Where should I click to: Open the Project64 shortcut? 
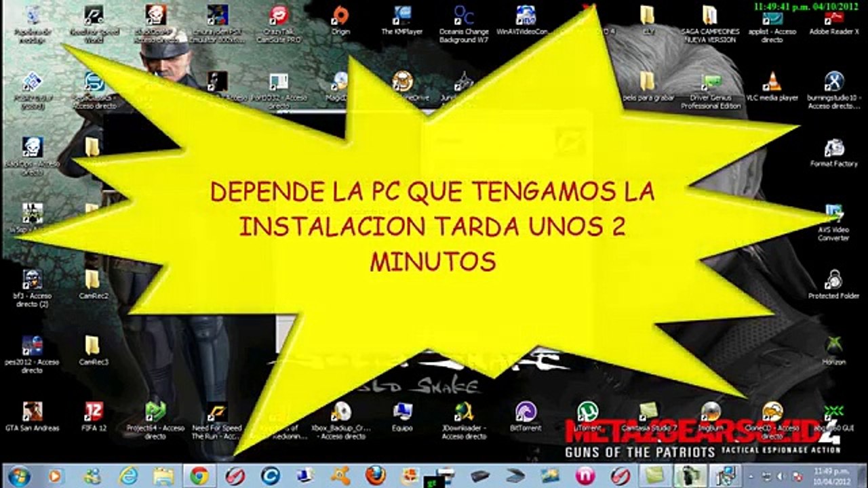[x=155, y=421]
